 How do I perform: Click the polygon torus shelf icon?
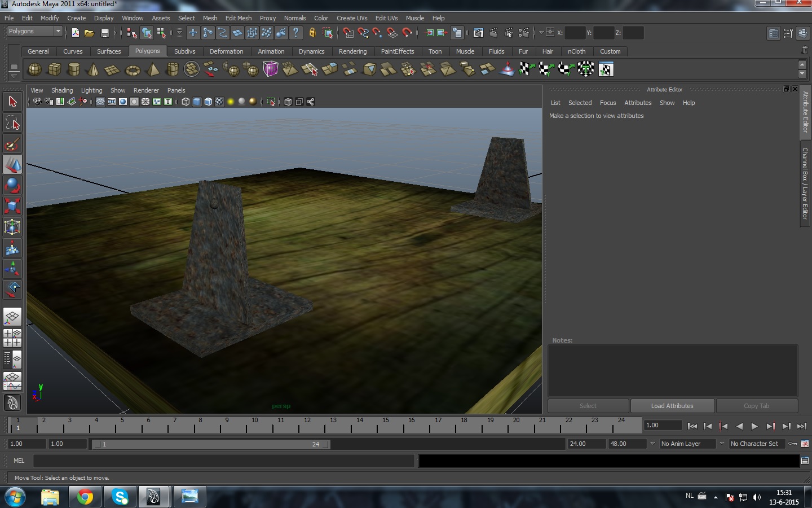pos(133,70)
